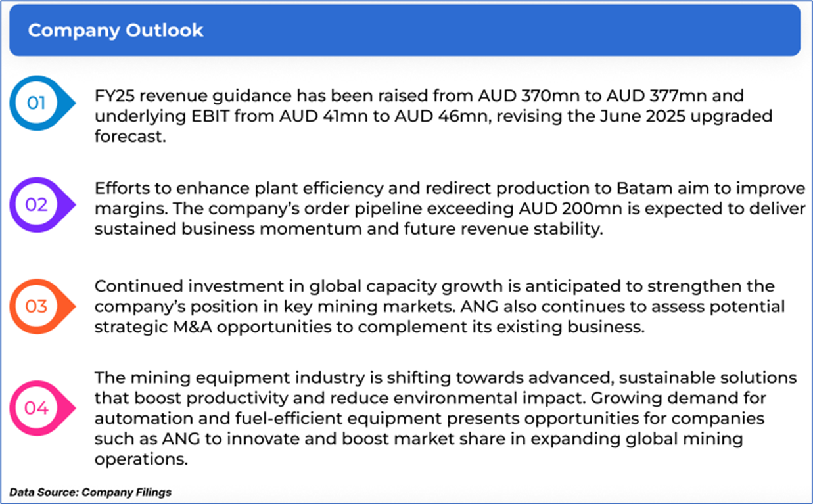Viewport: 813px width, 504px height.
Task: Click the Data Source: Company Filings footnote
Action: (90, 492)
